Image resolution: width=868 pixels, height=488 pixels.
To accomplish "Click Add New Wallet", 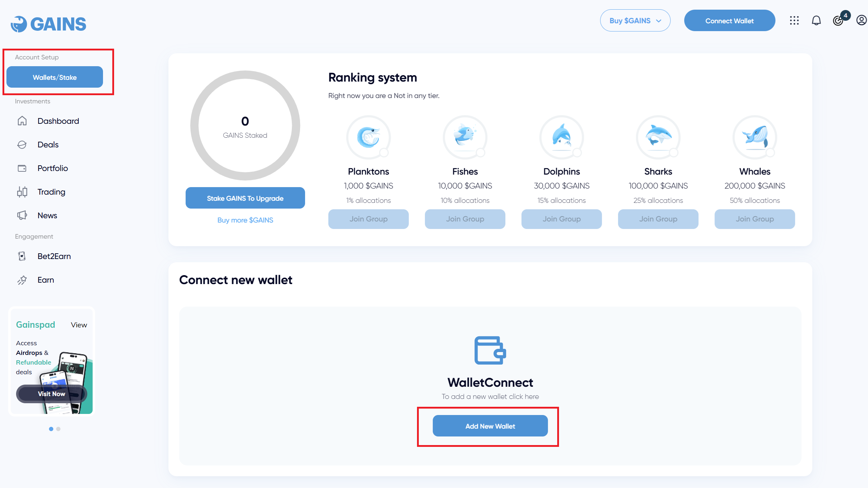I will (490, 426).
